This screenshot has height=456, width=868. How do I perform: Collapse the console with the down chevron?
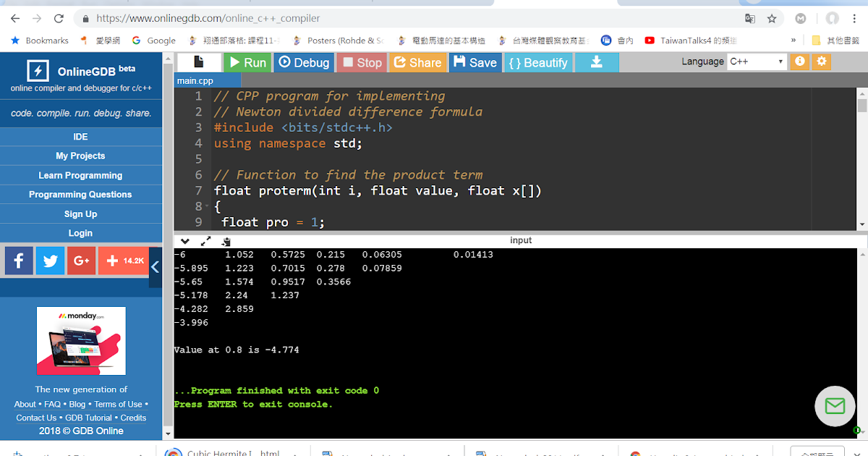pos(185,241)
